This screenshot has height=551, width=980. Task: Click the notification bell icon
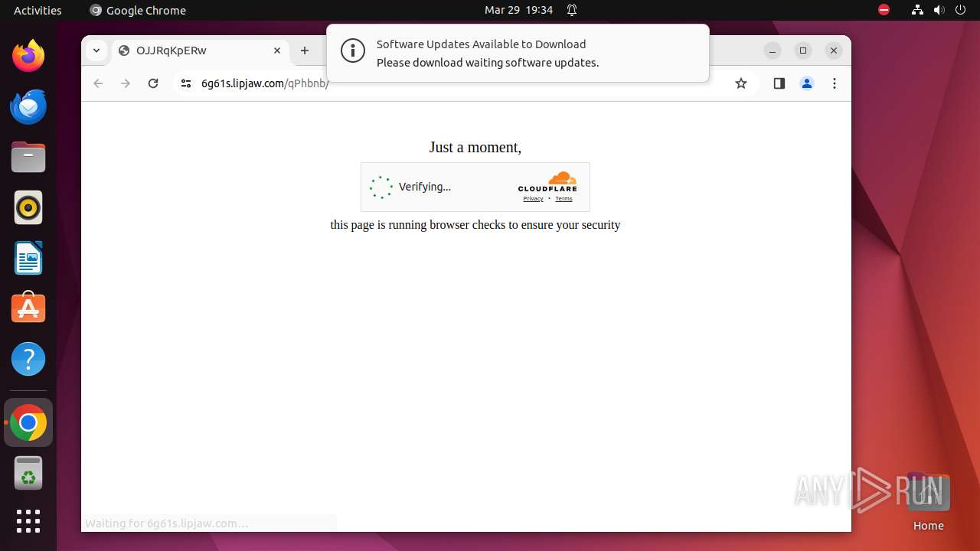click(572, 10)
